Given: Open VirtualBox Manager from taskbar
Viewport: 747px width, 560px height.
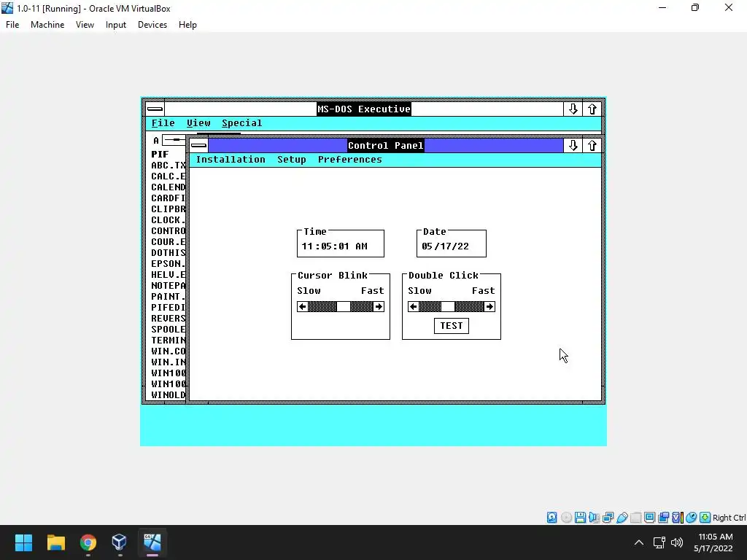Looking at the screenshot, I should pyautogui.click(x=120, y=542).
